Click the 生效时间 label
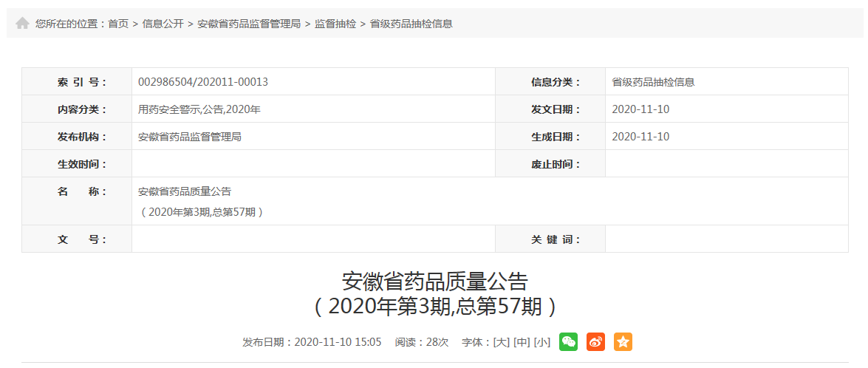 click(83, 164)
